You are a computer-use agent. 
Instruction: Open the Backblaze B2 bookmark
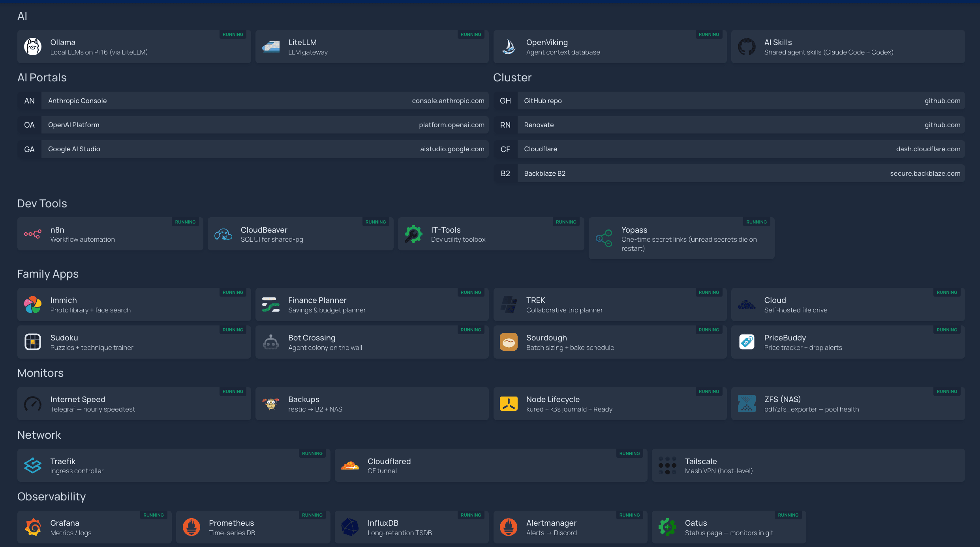[729, 173]
